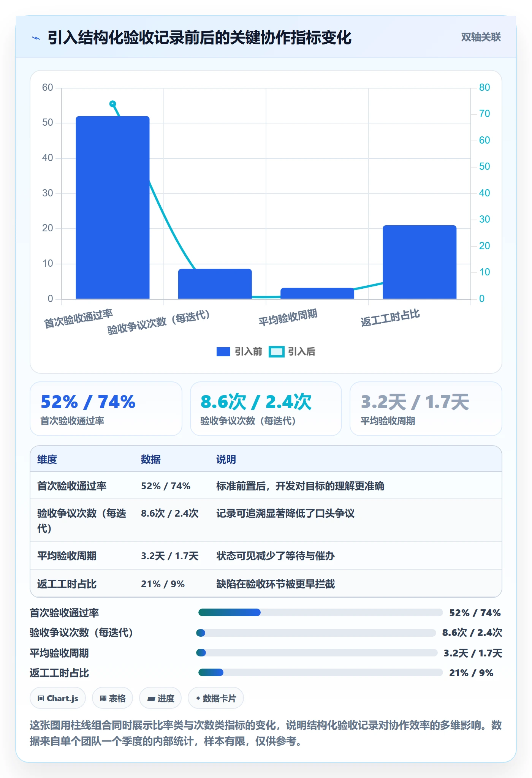The image size is (532, 778).
Task: Select the 8.6次 / 2.4次 data card
Action: point(266,409)
